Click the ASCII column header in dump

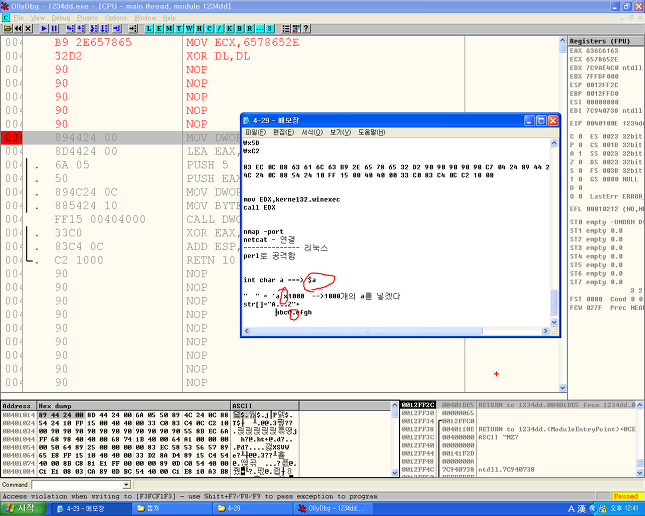point(264,406)
